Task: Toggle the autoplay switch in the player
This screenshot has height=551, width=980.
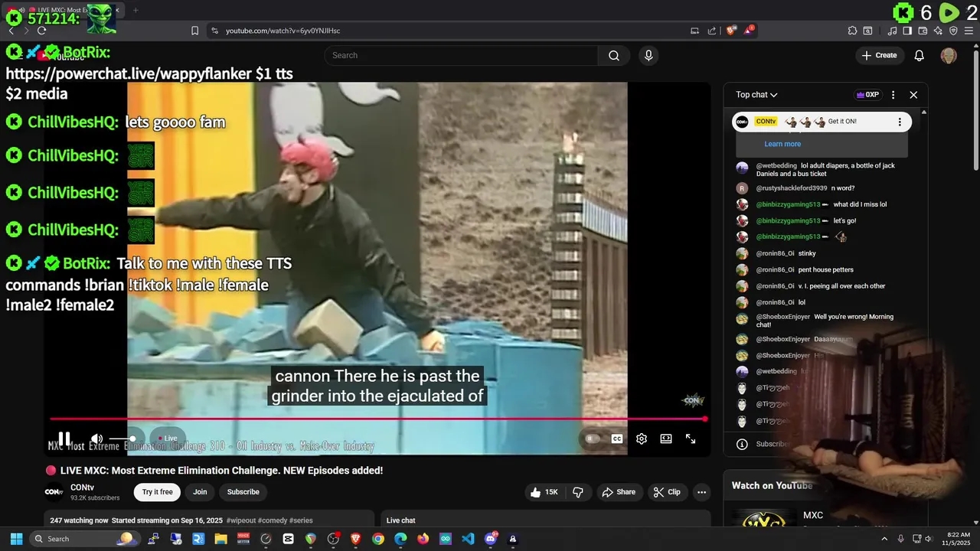Action: click(x=592, y=439)
